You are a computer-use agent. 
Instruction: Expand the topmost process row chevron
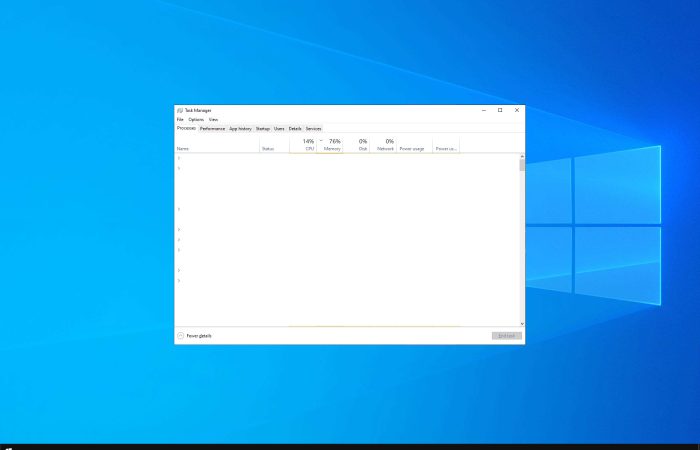point(179,158)
